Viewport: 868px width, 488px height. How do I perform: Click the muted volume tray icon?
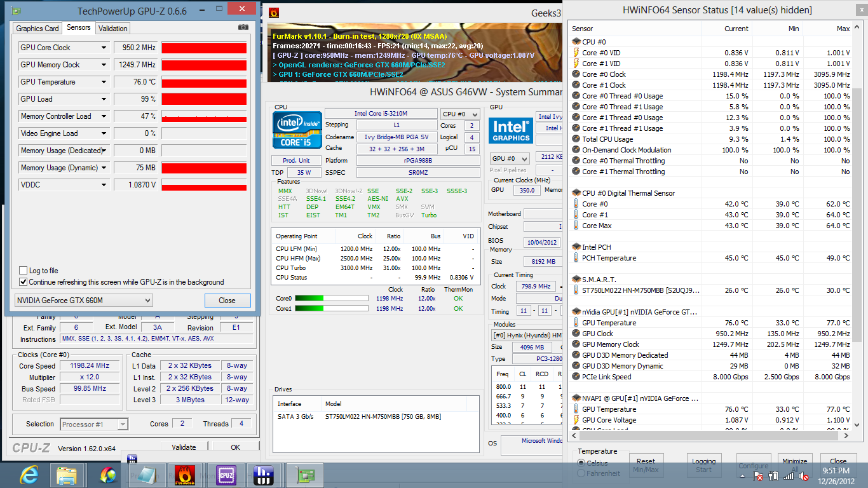pyautogui.click(x=804, y=475)
